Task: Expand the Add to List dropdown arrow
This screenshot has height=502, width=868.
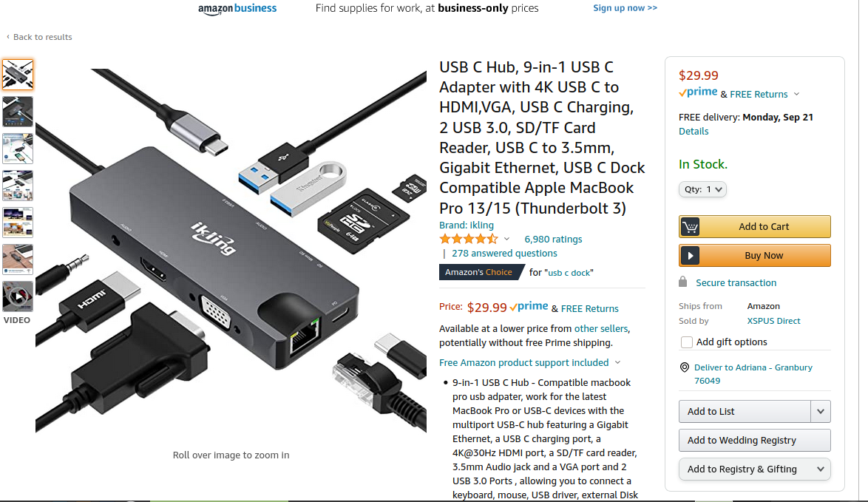Action: pyautogui.click(x=821, y=411)
